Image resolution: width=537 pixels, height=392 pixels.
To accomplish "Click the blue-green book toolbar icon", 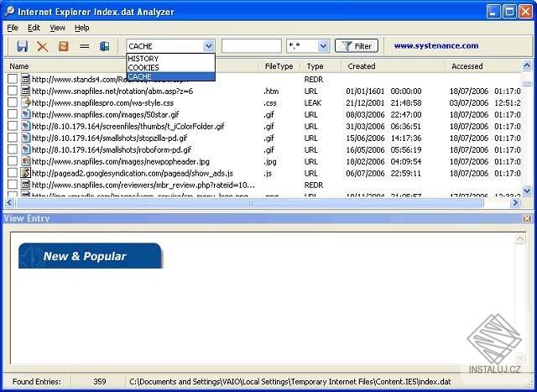I will pos(104,46).
